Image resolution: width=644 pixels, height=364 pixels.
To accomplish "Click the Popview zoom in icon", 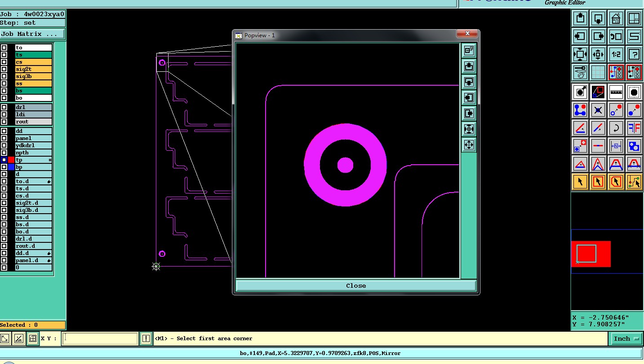I will pyautogui.click(x=469, y=129).
